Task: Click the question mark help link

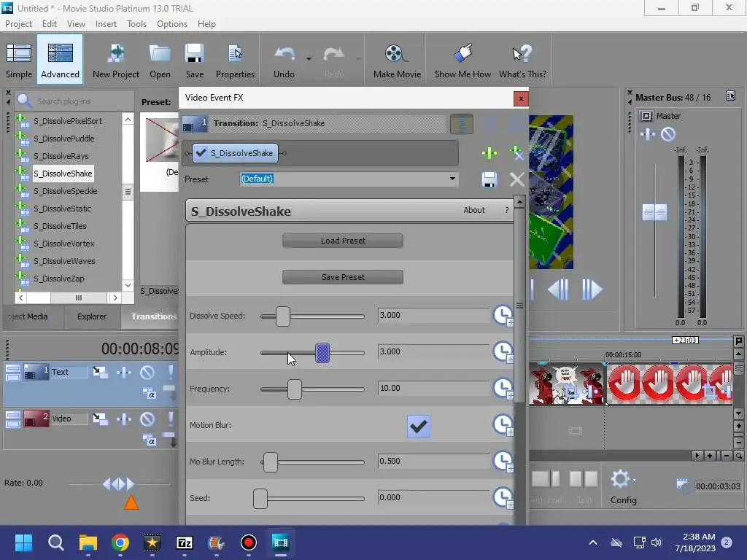Action: [507, 210]
